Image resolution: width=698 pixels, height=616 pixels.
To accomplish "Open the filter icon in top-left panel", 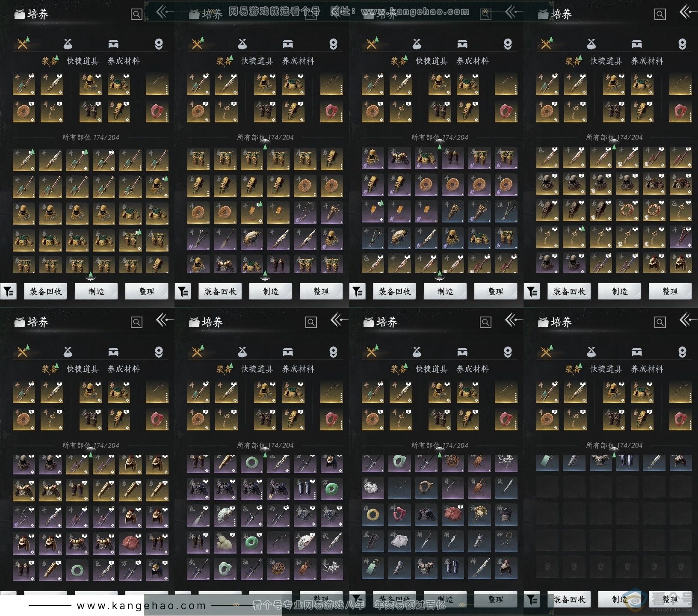I will coord(9,292).
